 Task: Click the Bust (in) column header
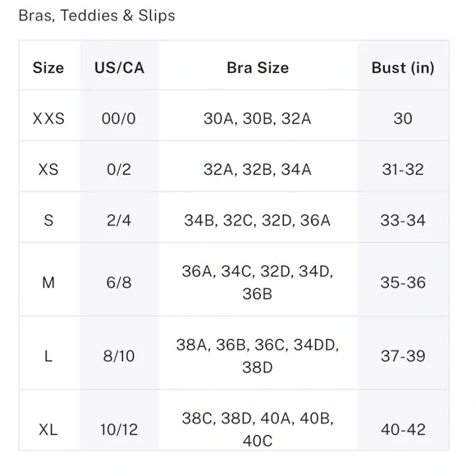click(x=403, y=67)
